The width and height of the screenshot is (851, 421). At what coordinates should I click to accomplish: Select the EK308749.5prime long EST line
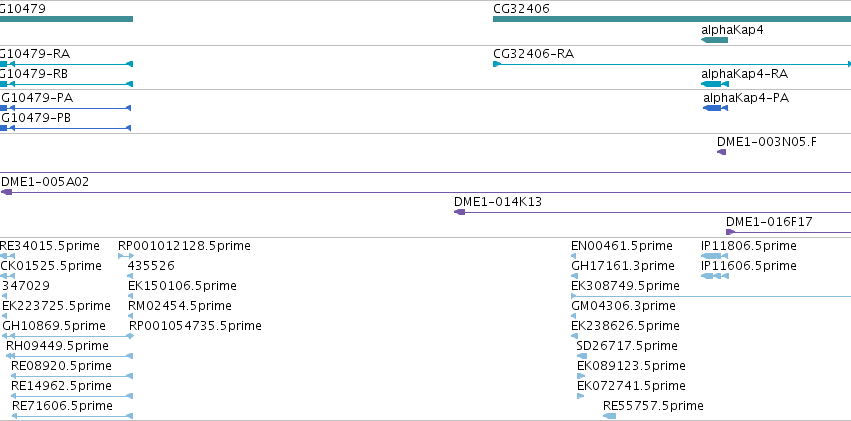click(x=711, y=296)
